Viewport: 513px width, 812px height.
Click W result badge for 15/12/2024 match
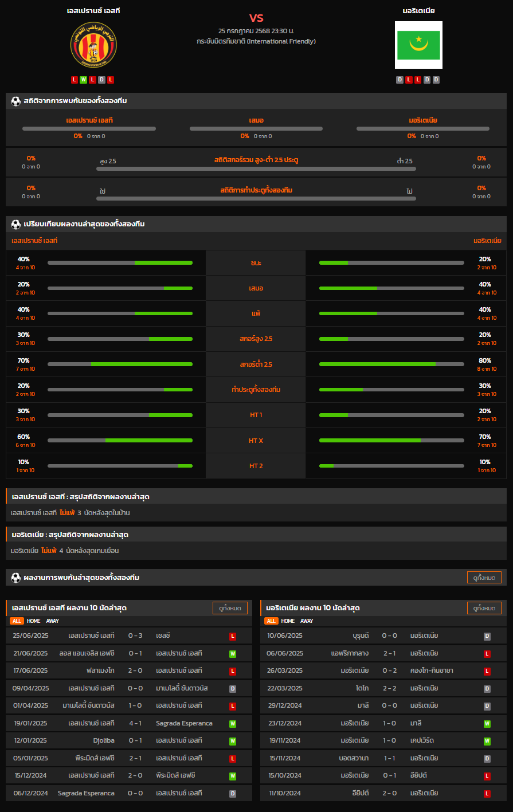pos(233,776)
